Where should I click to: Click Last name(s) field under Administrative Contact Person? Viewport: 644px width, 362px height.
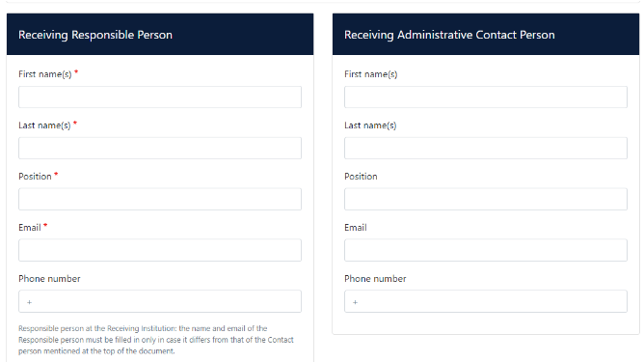click(x=486, y=148)
